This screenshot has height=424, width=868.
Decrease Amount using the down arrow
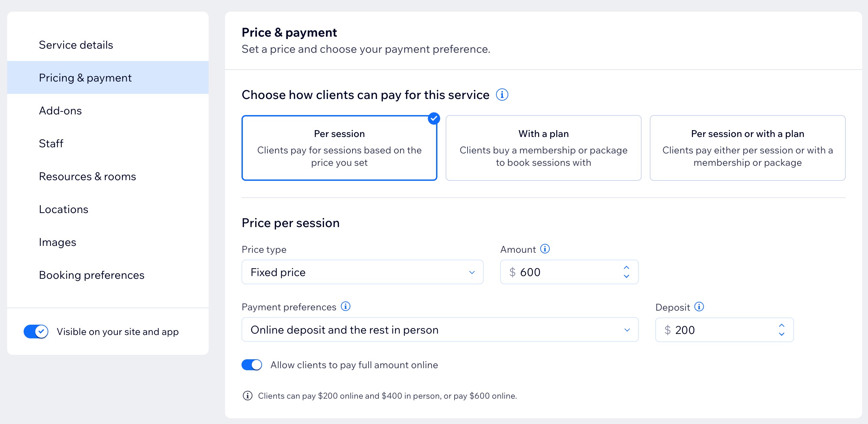tap(626, 276)
